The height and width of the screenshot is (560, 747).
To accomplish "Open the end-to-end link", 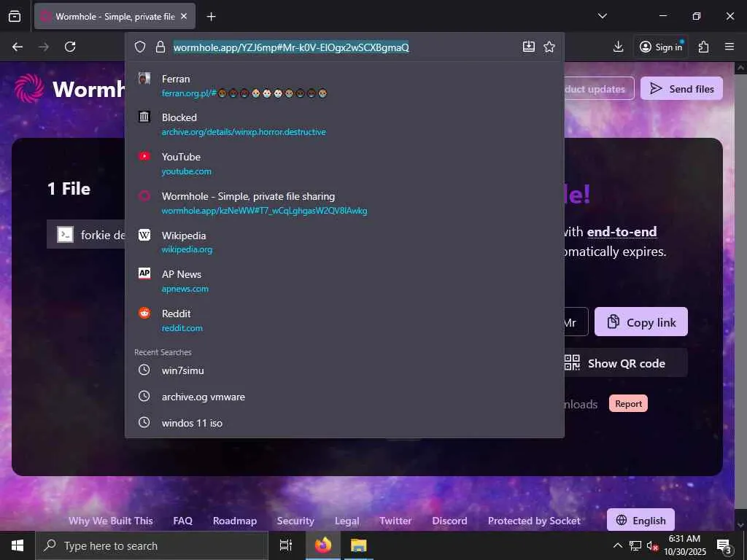I will [622, 232].
